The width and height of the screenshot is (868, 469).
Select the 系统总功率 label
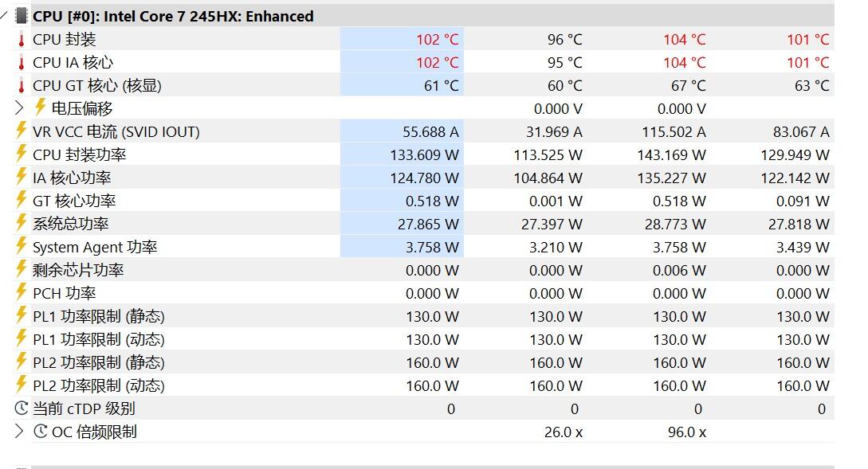pyautogui.click(x=71, y=225)
